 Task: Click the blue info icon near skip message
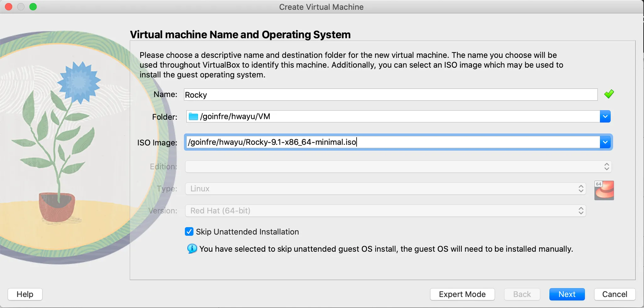192,249
